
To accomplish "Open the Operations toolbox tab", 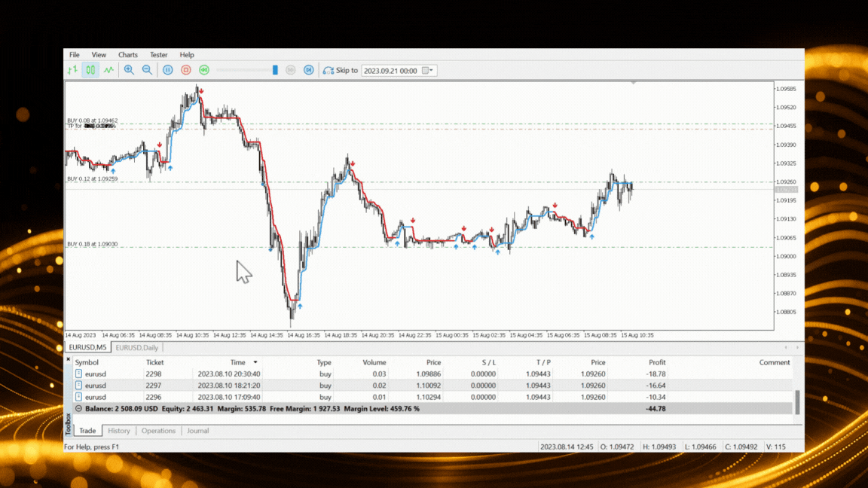I will pyautogui.click(x=158, y=431).
